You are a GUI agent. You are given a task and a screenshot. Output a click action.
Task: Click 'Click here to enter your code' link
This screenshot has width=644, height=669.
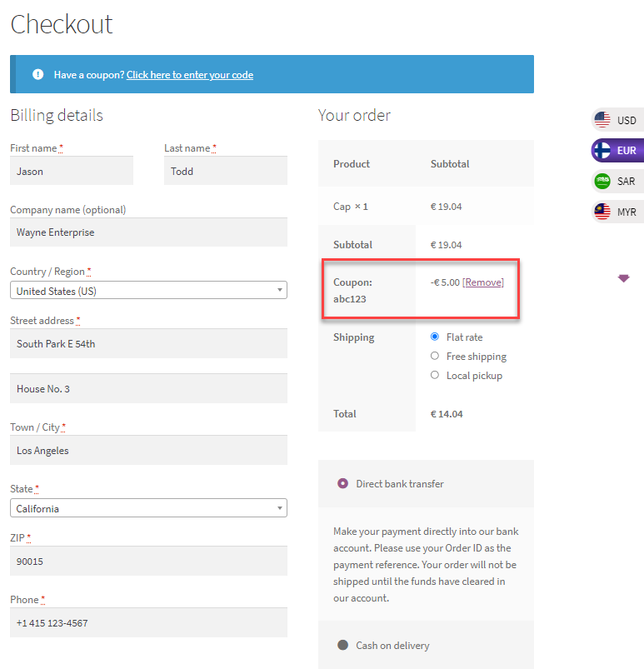point(190,75)
